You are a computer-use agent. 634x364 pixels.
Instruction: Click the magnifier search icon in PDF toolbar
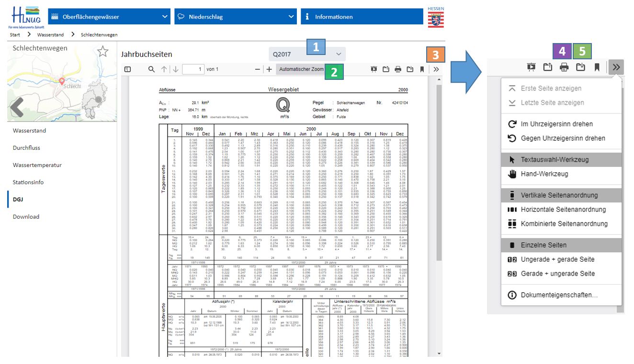click(x=151, y=69)
